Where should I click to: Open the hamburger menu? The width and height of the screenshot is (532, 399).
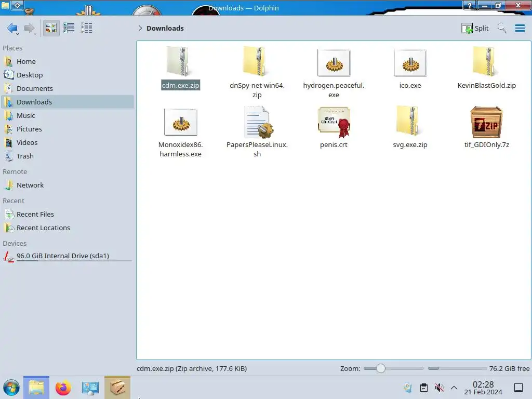point(520,28)
